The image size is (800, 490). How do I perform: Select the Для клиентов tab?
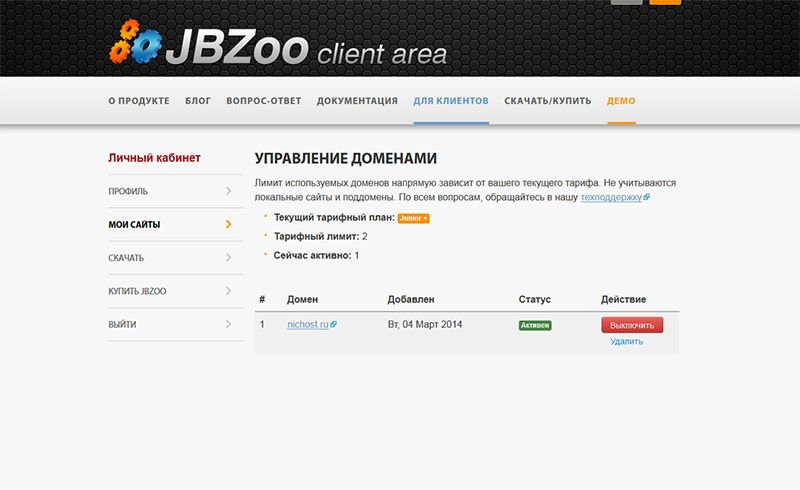(x=451, y=101)
